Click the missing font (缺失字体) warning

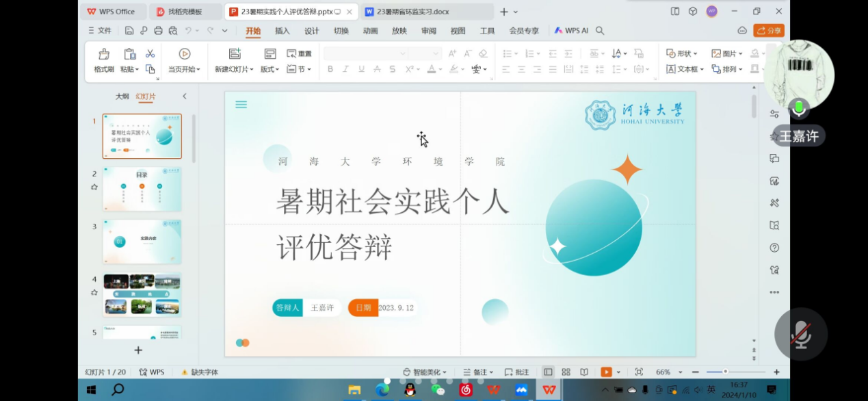[x=200, y=372]
